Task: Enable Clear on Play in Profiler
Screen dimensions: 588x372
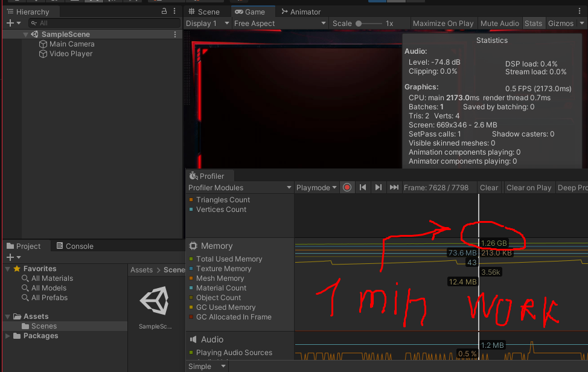Action: pyautogui.click(x=529, y=187)
